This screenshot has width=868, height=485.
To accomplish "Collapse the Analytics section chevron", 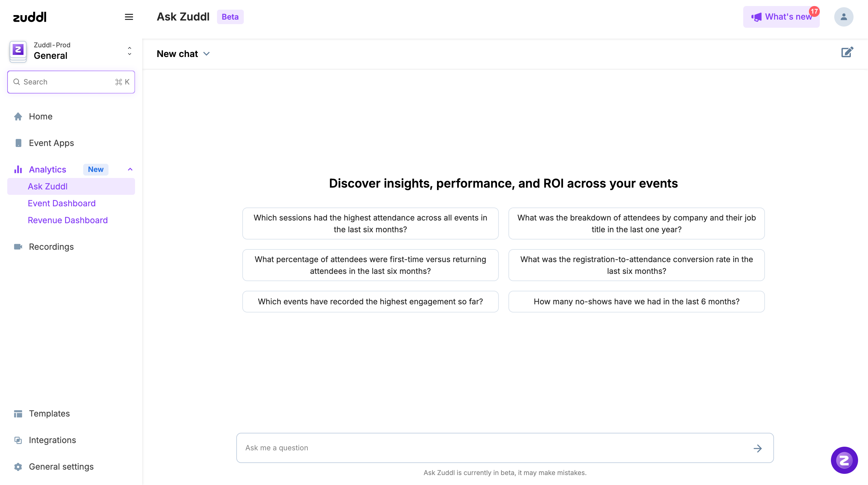I will 130,169.
